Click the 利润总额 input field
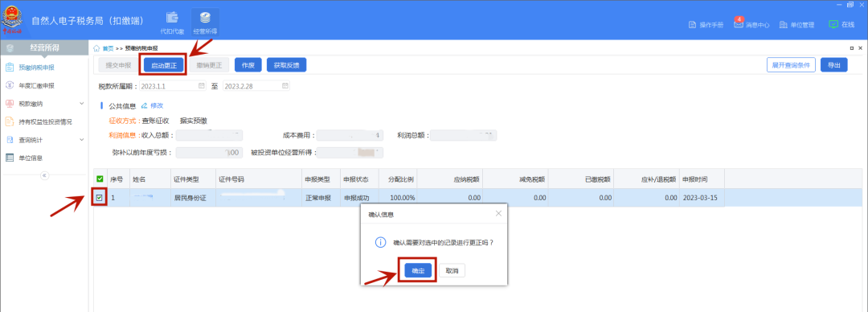Viewport: 868px width, 312px height. click(463, 135)
